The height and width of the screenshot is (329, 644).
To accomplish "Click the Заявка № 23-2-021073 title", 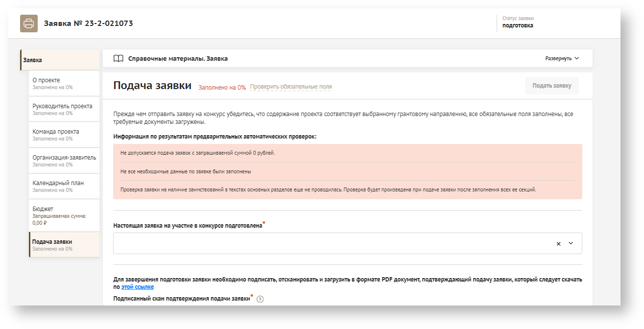I will pos(89,23).
